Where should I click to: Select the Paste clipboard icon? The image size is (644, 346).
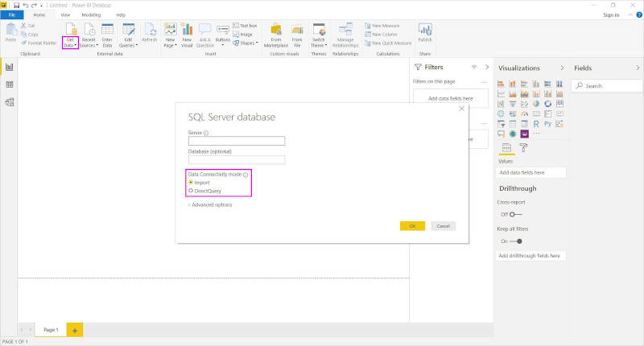point(11,33)
